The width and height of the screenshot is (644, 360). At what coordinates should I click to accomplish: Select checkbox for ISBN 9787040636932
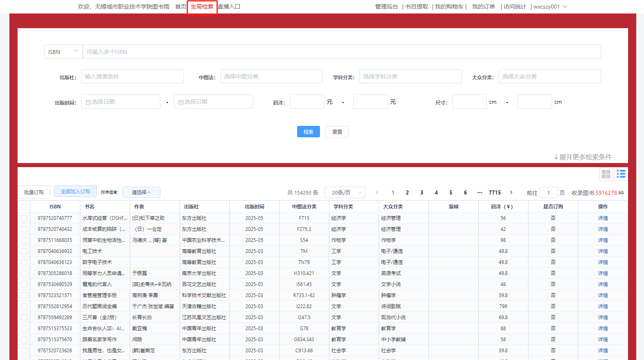[24, 251]
